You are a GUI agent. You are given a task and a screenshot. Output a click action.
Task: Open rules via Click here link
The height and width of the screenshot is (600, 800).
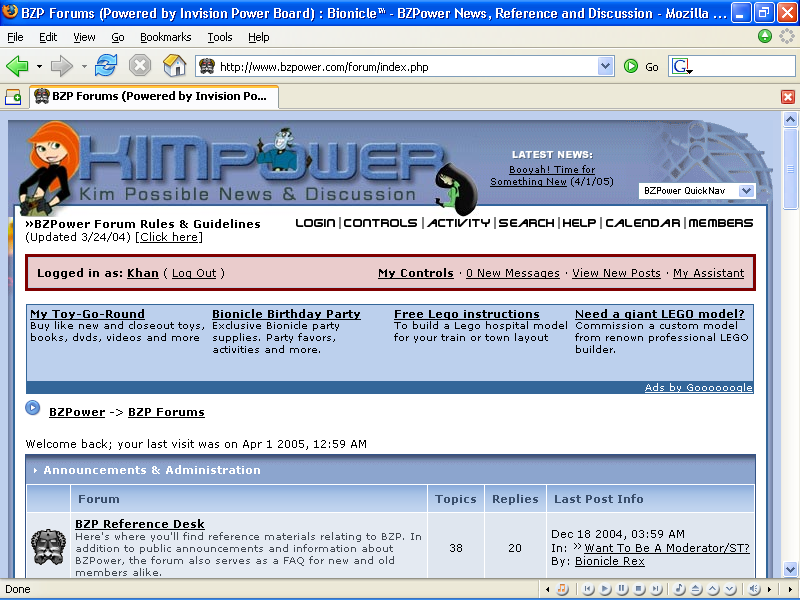pos(171,237)
